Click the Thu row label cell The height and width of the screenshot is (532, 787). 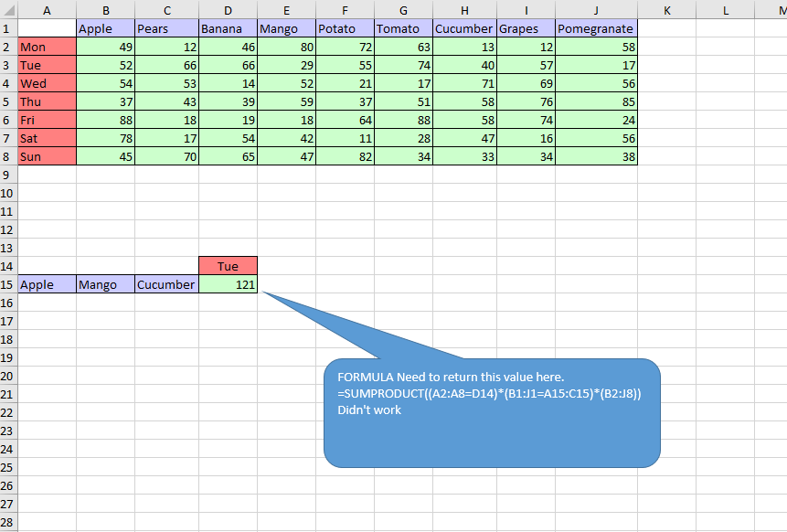(48, 101)
